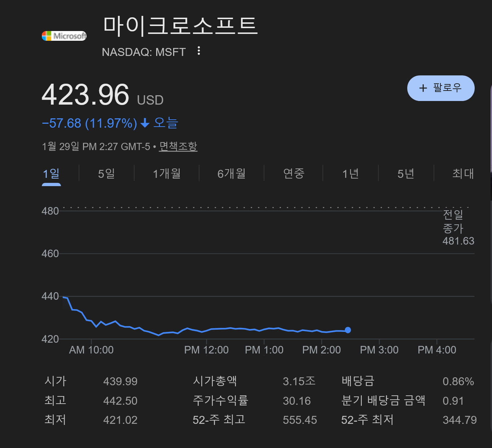Switch to the 5년 chart range
Screen dimensions: 492x448
pos(406,174)
